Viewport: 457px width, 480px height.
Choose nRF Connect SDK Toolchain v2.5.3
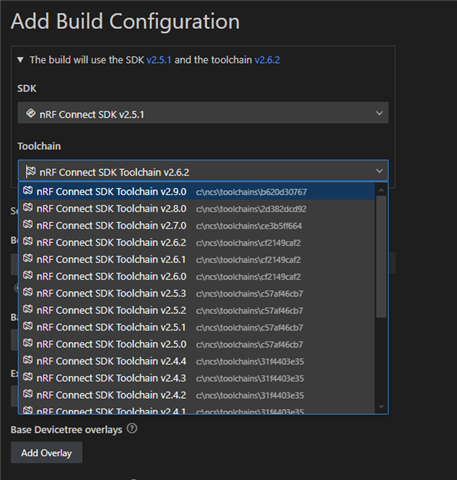click(x=197, y=294)
